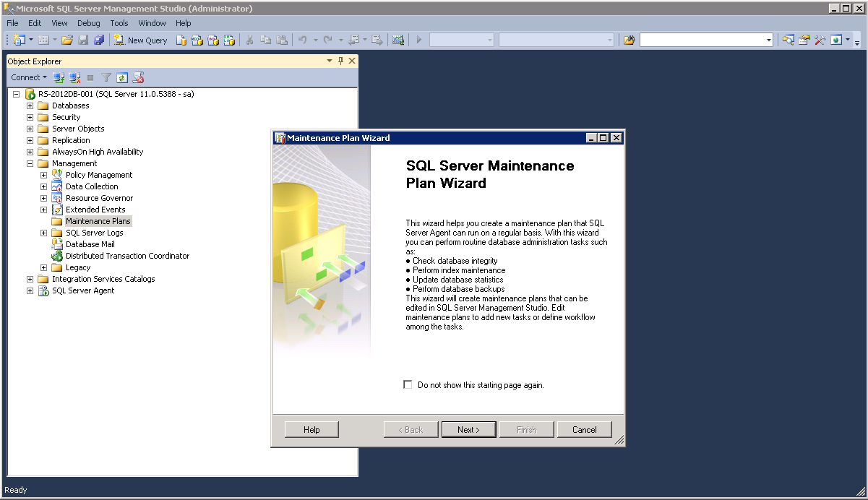Collapse the RS-2012DB-001 server node
The width and height of the screenshot is (868, 500).
[17, 94]
